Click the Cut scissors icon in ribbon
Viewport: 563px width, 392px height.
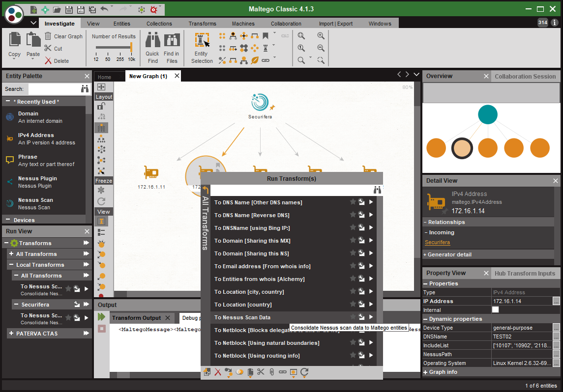[x=48, y=48]
